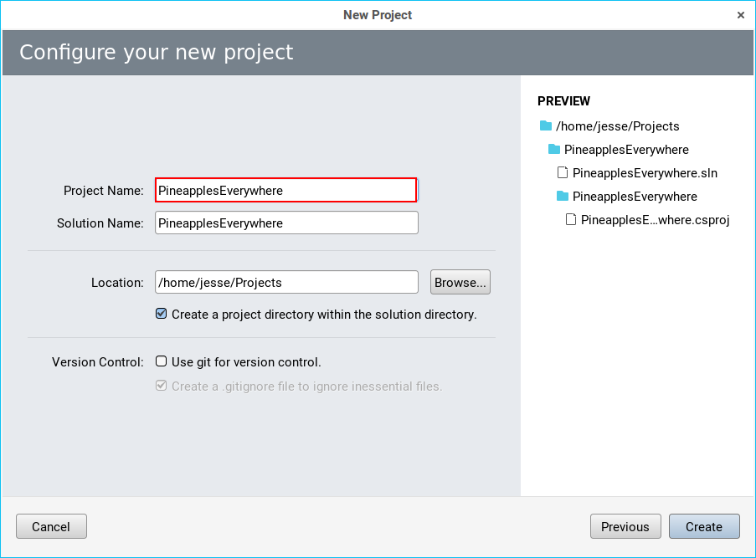Toggle create project directory within solution checkbox
756x558 pixels.
tap(162, 315)
